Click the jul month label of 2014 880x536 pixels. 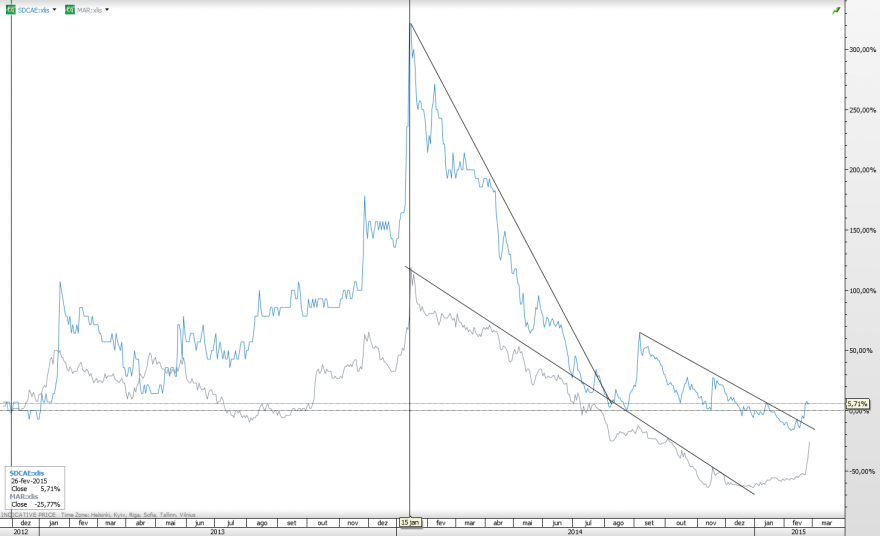tap(588, 523)
